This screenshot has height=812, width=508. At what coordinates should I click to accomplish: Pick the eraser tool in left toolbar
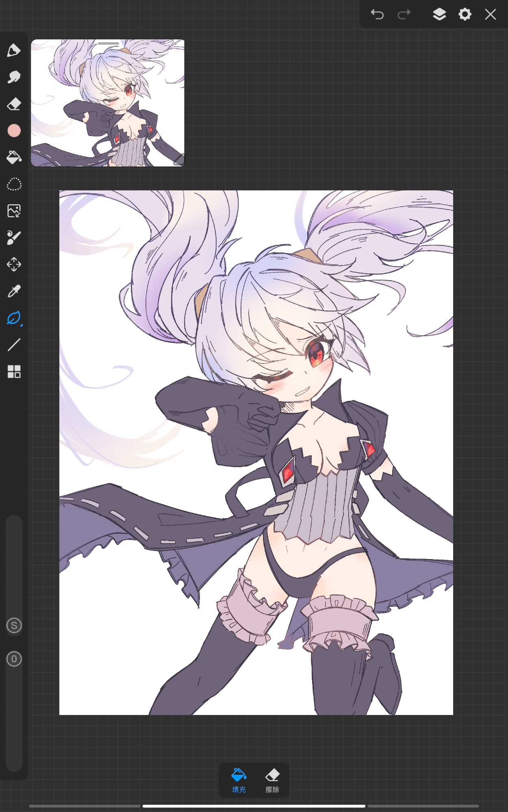14,104
